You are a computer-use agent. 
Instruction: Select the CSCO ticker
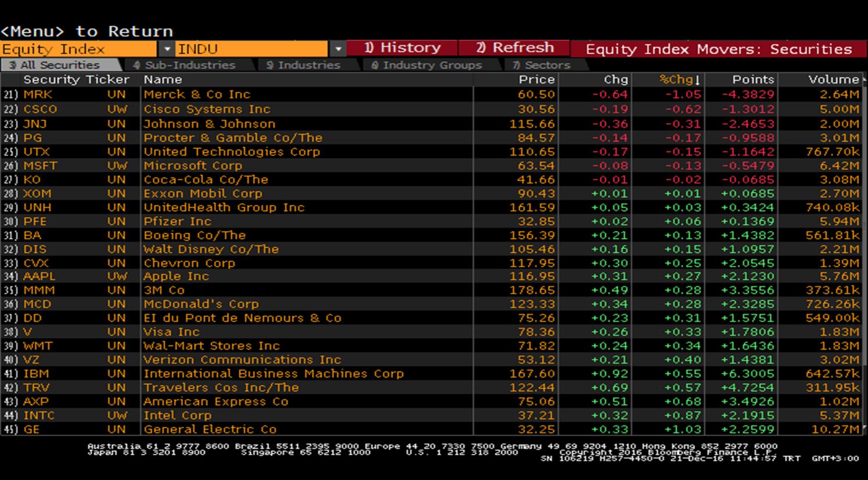tap(40, 109)
